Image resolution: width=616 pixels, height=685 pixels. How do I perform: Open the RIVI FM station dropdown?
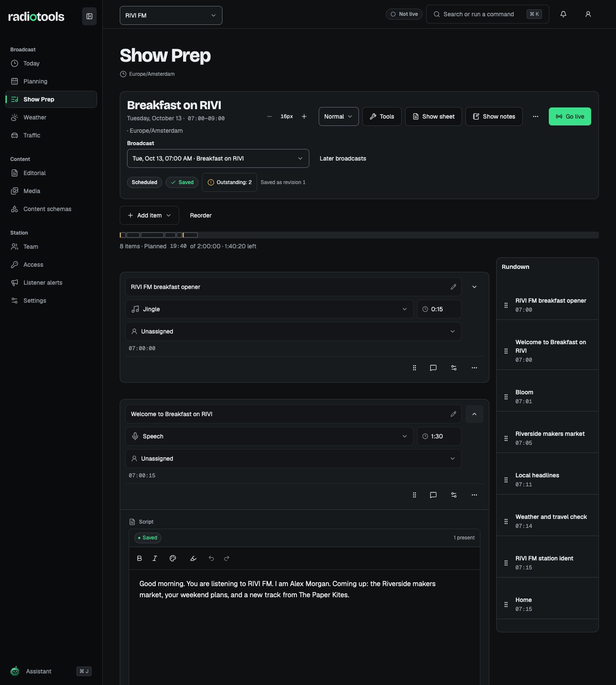[171, 15]
